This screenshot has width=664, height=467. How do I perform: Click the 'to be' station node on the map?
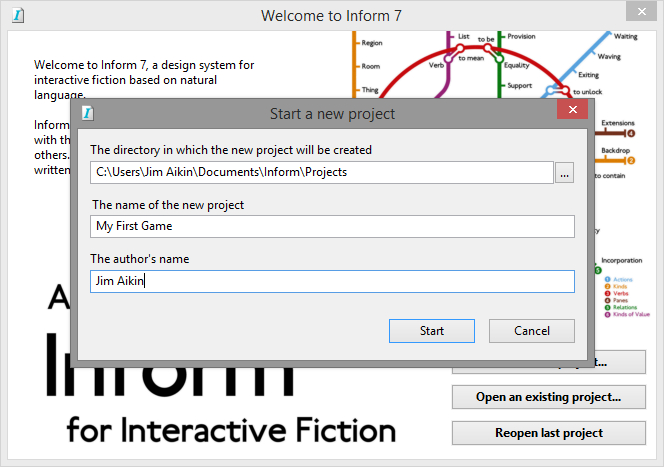pyautogui.click(x=487, y=47)
